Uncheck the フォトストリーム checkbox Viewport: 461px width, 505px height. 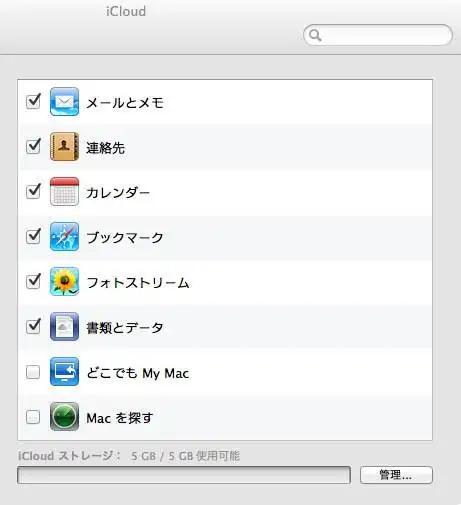(33, 281)
